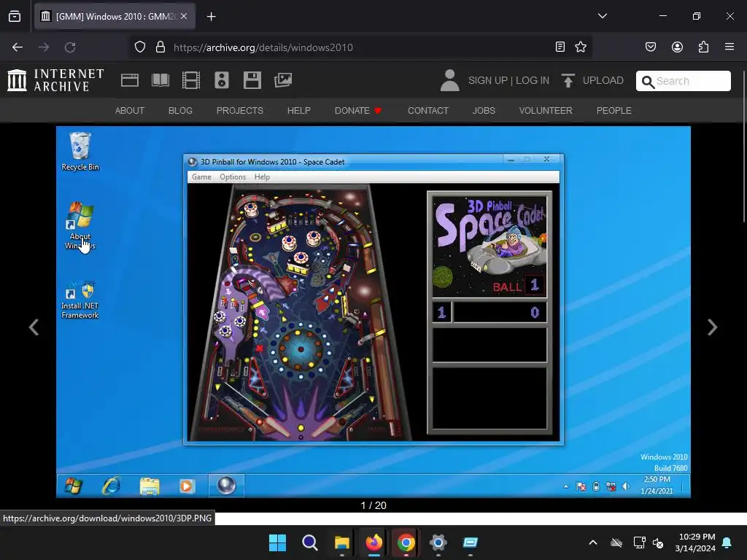This screenshot has width=747, height=560.
Task: Open the Texts book icon
Action: [x=160, y=80]
